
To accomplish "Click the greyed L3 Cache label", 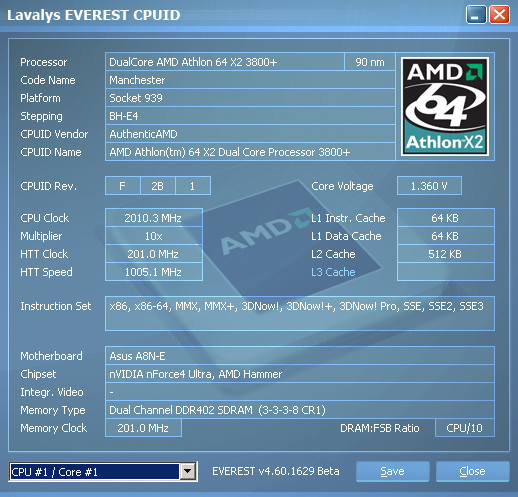I will click(333, 272).
